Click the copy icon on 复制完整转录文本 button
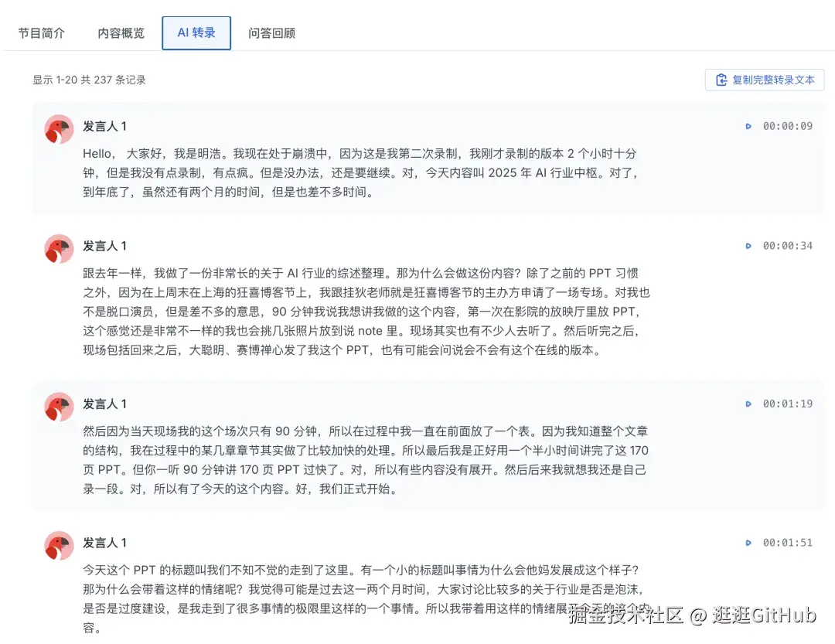Image resolution: width=835 pixels, height=644 pixels. [x=721, y=79]
